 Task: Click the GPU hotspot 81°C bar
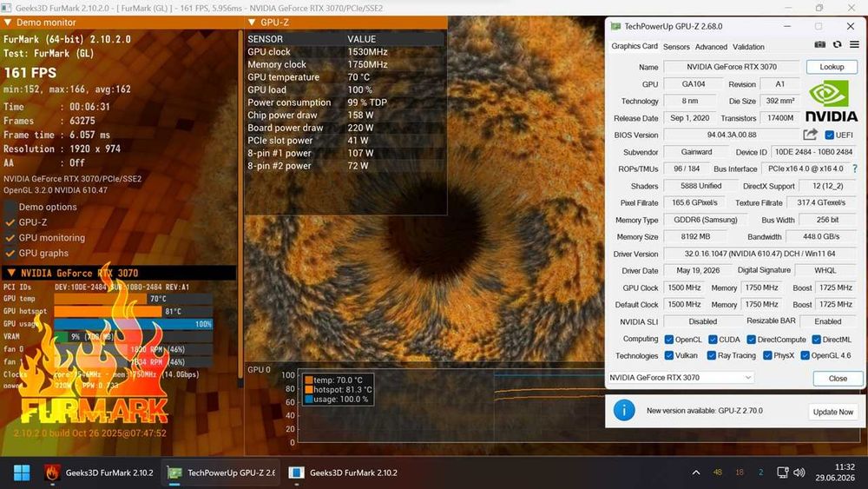(134, 312)
